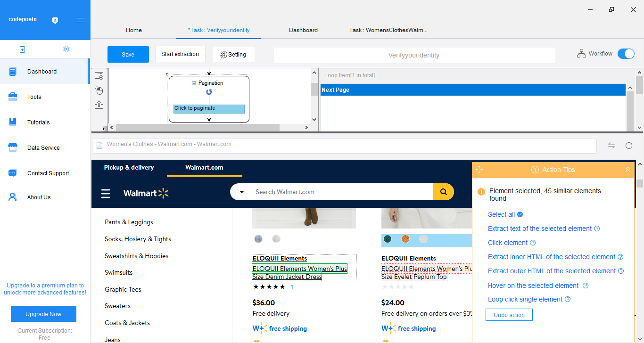Click the Walmart logo
Viewport: 644px width, 343px height.
[x=146, y=193]
